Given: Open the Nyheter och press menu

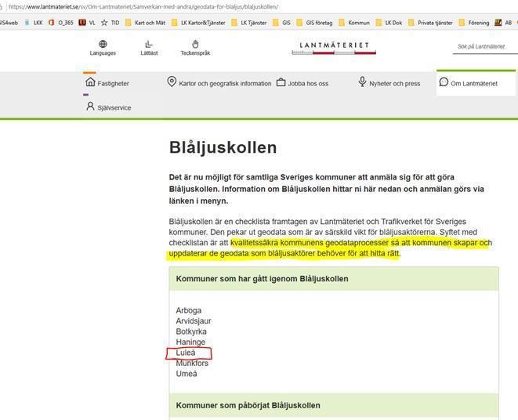Looking at the screenshot, I should 389,82.
